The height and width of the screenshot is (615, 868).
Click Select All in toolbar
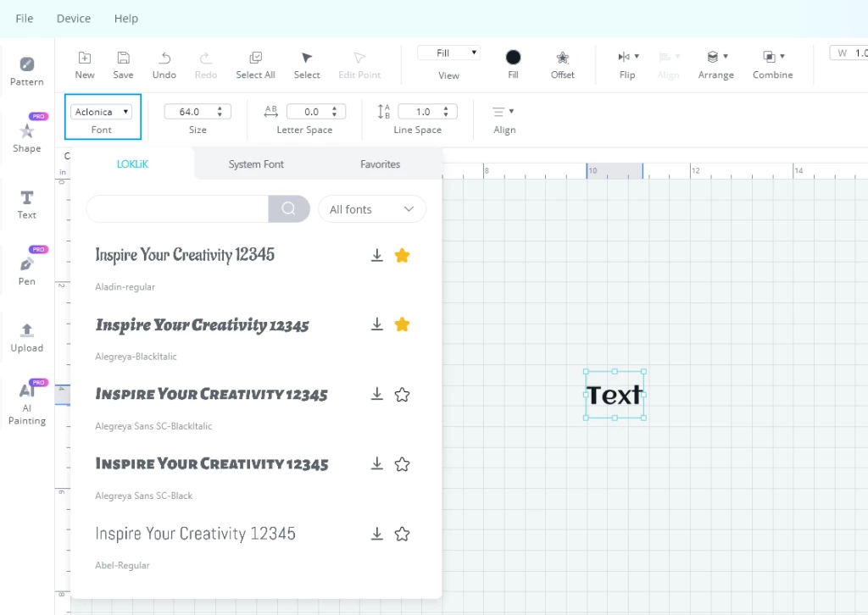(255, 65)
